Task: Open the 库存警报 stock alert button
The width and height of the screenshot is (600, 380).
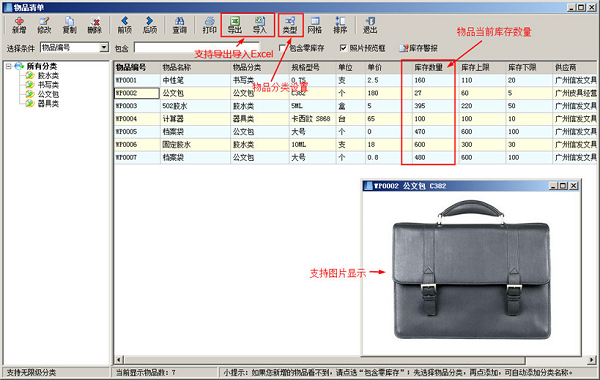Action: pos(418,48)
